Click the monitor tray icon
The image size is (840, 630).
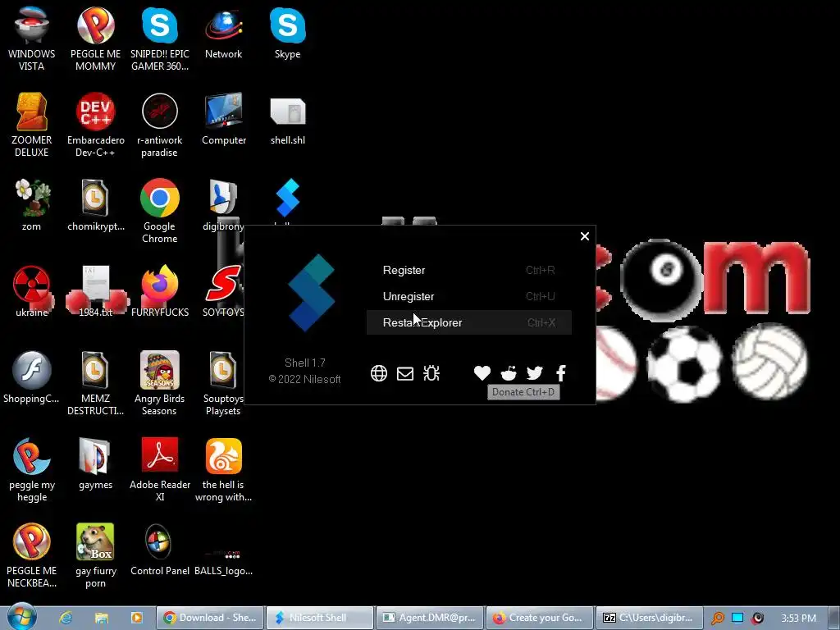pos(737,619)
